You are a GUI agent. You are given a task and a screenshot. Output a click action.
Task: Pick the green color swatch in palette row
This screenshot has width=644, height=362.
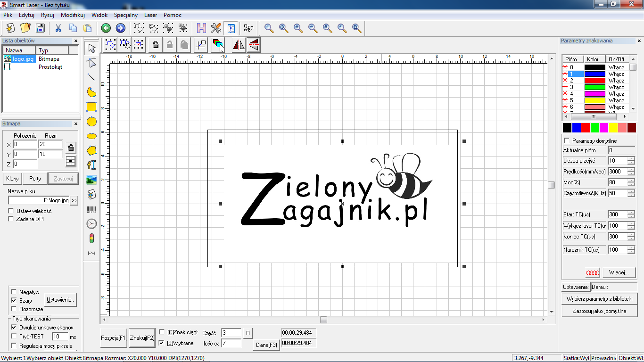coord(594,128)
